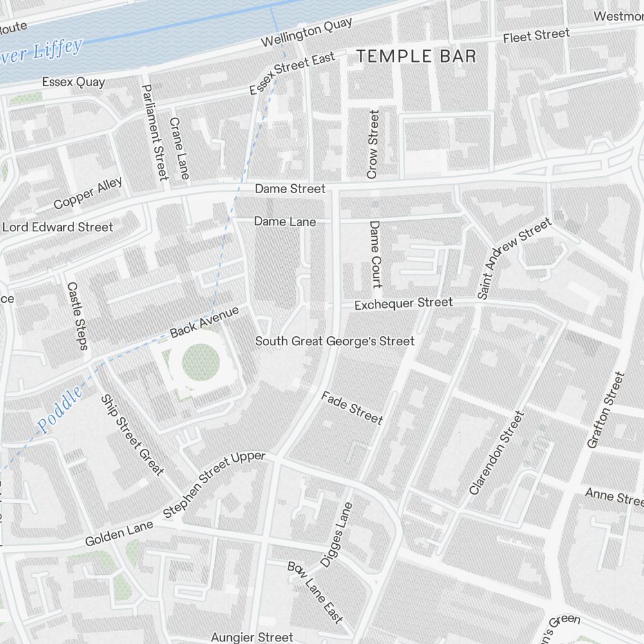
Task: Click the South Great George's Street label
Action: point(335,341)
